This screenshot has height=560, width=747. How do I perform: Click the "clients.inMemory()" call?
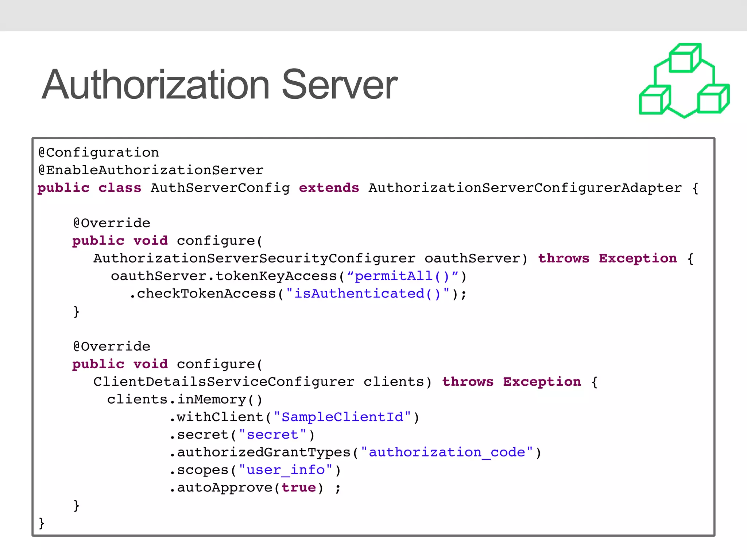click(185, 400)
